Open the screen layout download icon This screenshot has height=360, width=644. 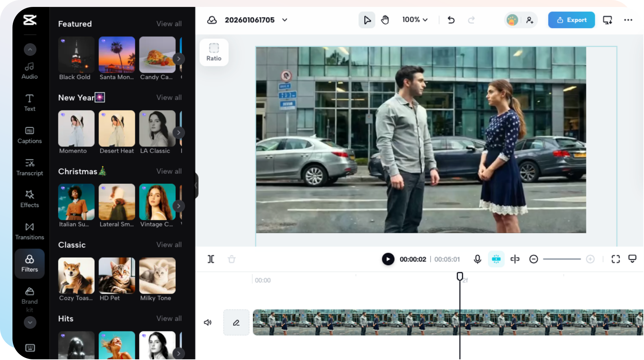click(608, 20)
